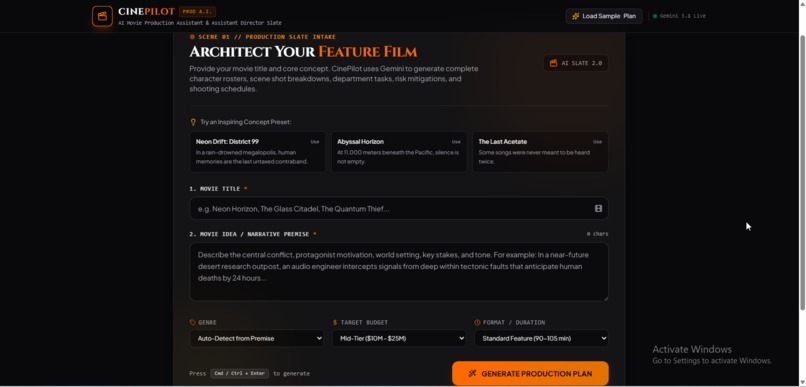The height and width of the screenshot is (387, 806).
Task: Use the Neon Drift: District 99 preset
Action: [x=257, y=152]
